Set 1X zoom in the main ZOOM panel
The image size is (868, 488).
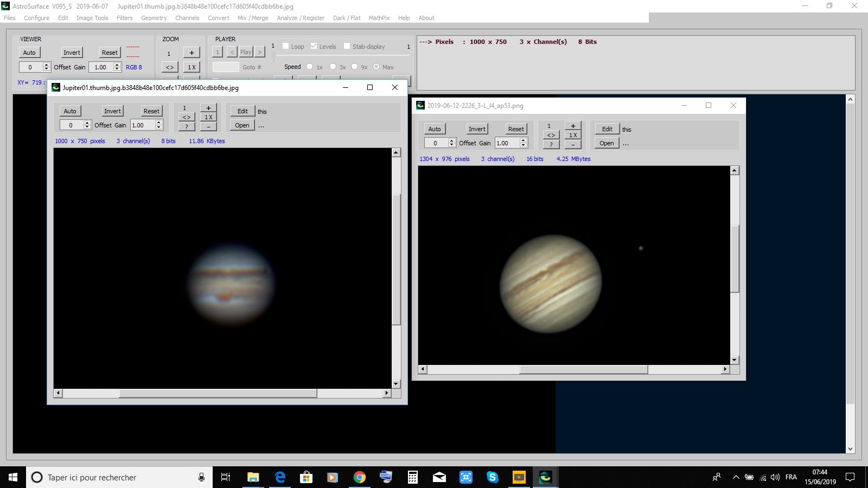(x=192, y=67)
